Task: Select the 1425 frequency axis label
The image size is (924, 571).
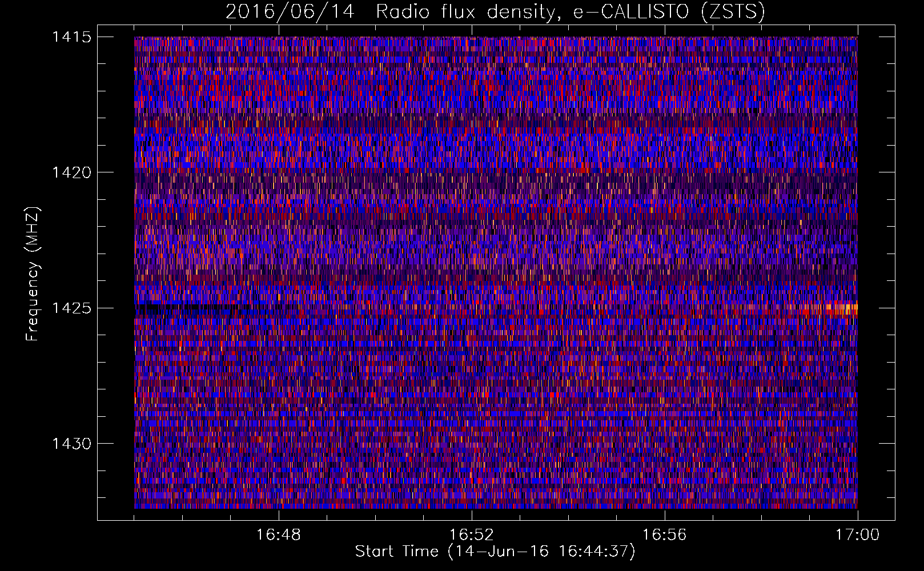Action: coord(71,308)
